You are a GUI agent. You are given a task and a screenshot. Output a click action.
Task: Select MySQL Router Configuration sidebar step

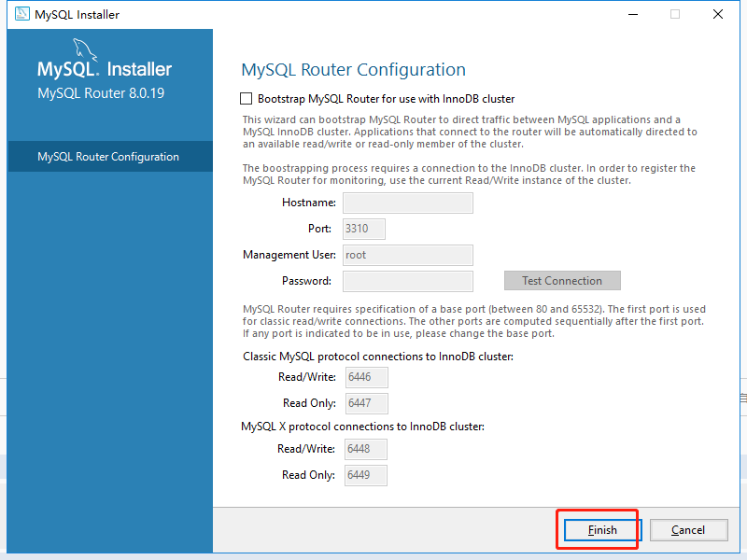pos(110,156)
